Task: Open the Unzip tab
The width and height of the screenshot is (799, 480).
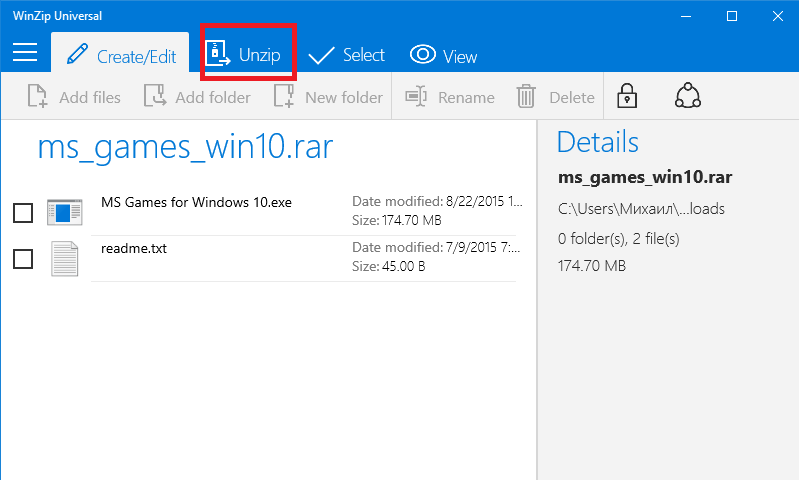Action: [243, 54]
